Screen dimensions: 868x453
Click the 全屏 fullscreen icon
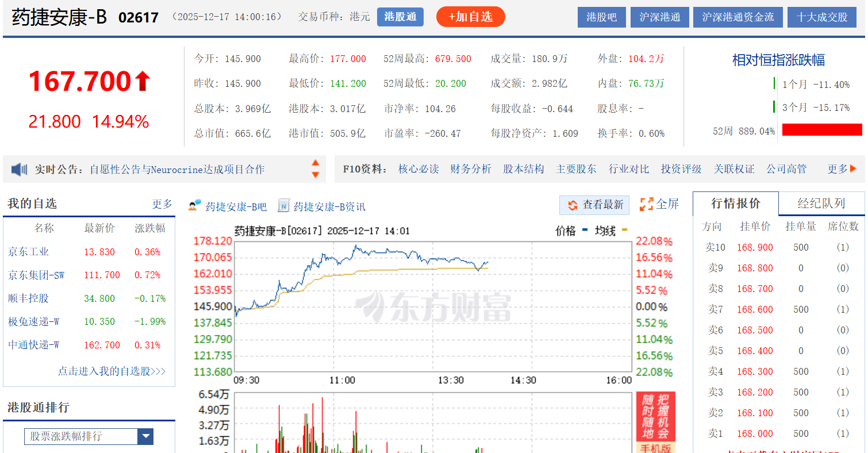pos(647,204)
